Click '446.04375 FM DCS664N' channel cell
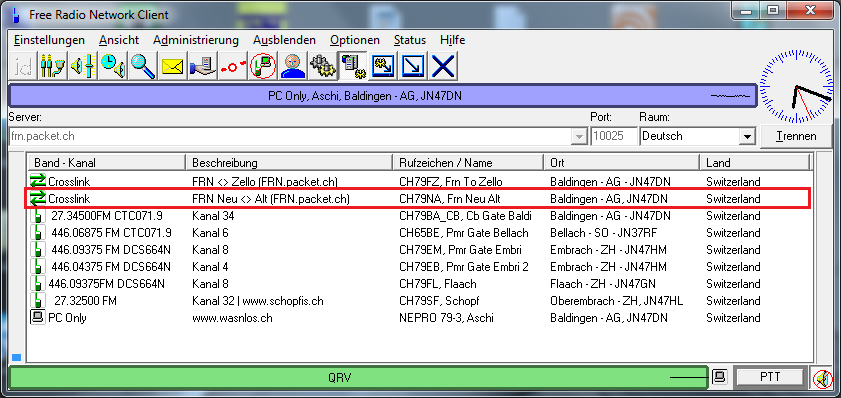 [x=111, y=267]
